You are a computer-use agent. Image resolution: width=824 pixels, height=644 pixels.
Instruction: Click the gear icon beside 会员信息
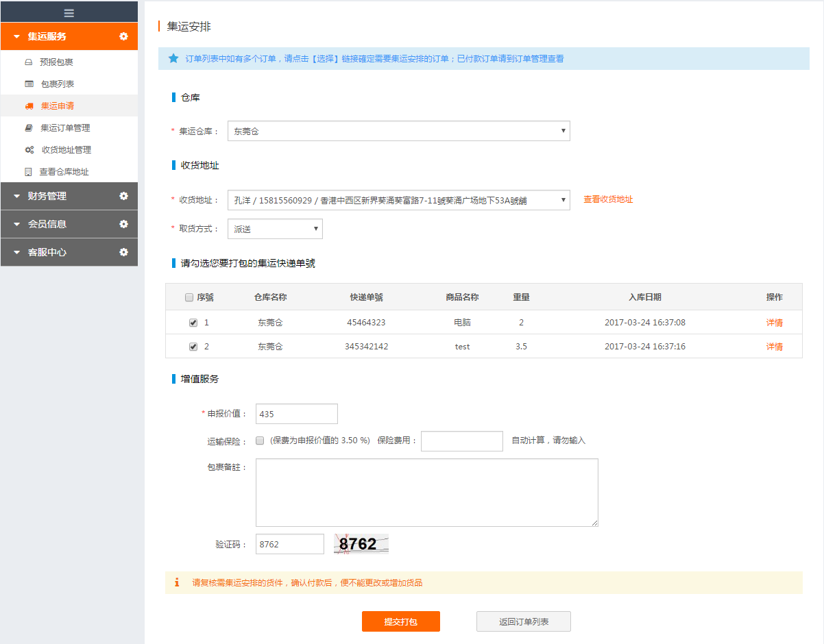123,224
